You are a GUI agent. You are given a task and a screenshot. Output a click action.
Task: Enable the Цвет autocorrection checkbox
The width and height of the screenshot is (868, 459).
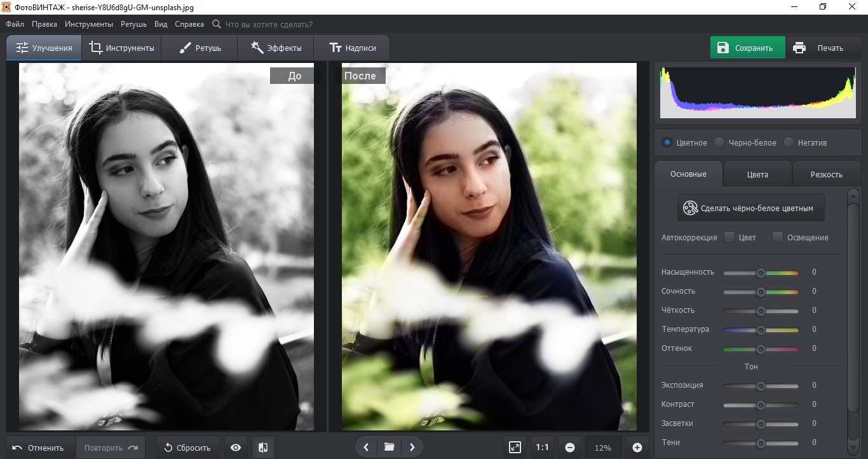729,237
